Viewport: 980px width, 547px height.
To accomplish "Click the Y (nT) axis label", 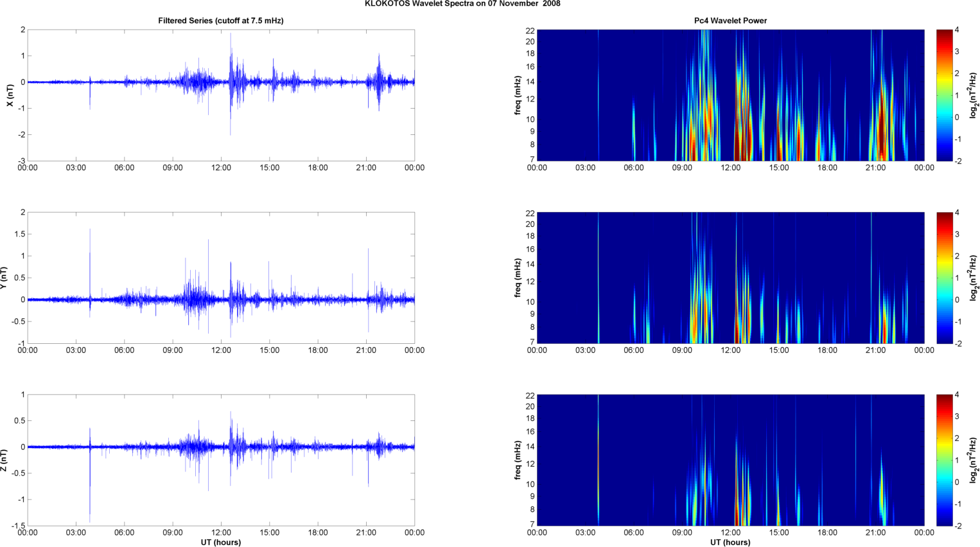I will (4, 278).
